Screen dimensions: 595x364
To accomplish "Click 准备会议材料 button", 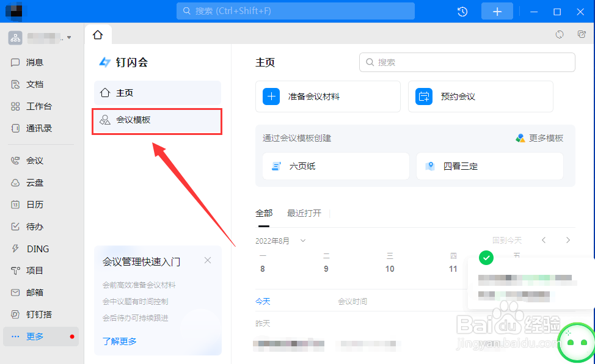I will pyautogui.click(x=328, y=96).
